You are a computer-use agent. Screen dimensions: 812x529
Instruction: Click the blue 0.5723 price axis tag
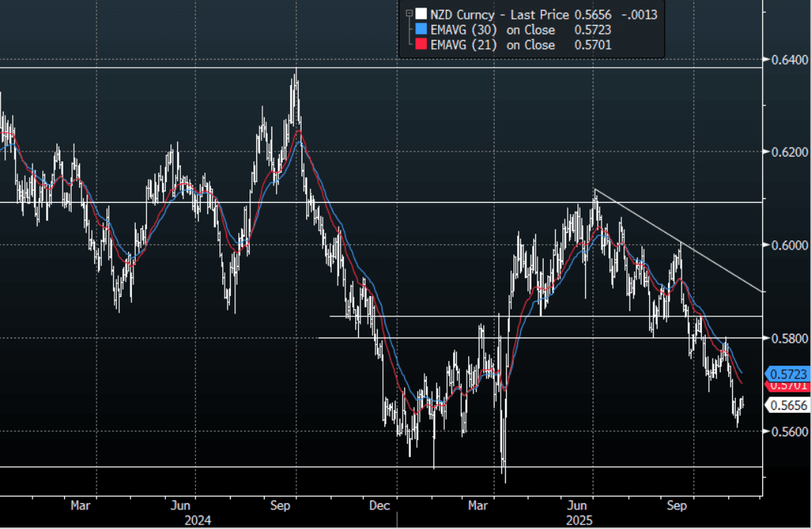click(x=789, y=373)
